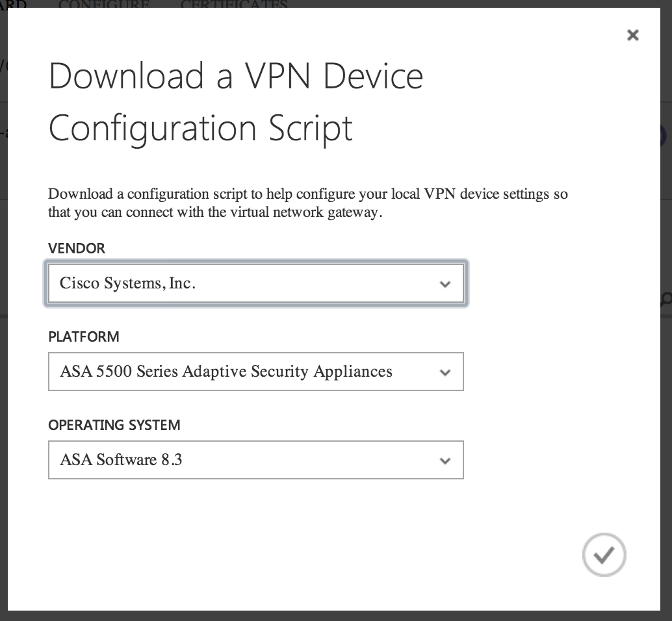The height and width of the screenshot is (621, 672).
Task: Click the dimmed search magnifier icon
Action: (667, 299)
